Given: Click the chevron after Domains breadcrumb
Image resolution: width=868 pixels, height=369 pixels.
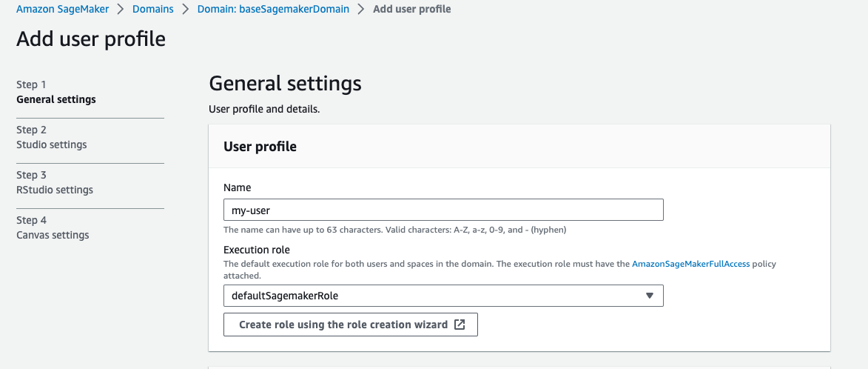Looking at the screenshot, I should 186,10.
